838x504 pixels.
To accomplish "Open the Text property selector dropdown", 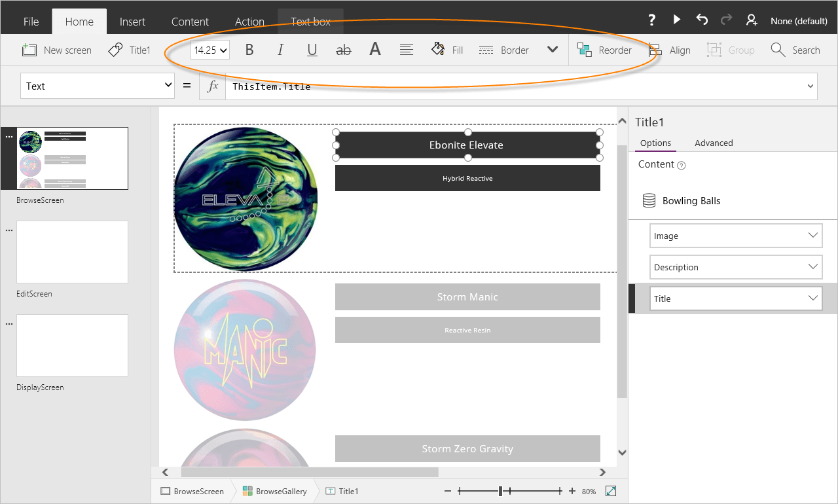I will point(97,85).
